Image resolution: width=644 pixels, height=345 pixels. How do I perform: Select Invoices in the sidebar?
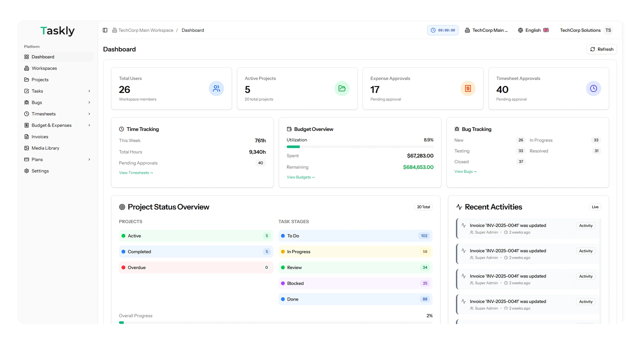click(58, 137)
